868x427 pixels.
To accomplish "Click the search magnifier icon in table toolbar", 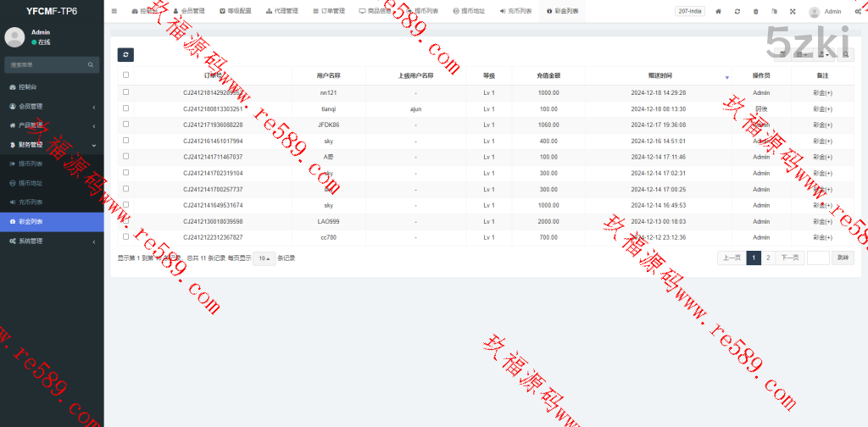I will (x=846, y=55).
